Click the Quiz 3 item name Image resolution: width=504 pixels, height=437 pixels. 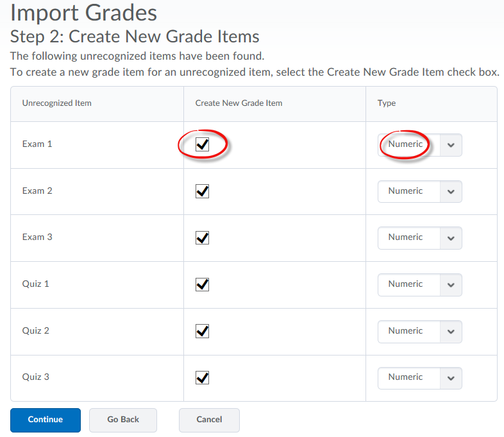(x=36, y=377)
